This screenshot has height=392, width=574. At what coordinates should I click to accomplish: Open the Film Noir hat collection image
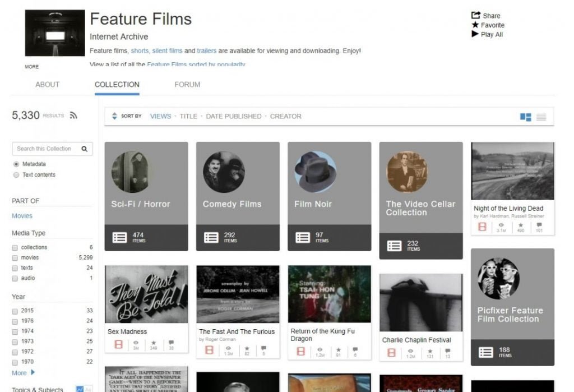pyautogui.click(x=316, y=172)
